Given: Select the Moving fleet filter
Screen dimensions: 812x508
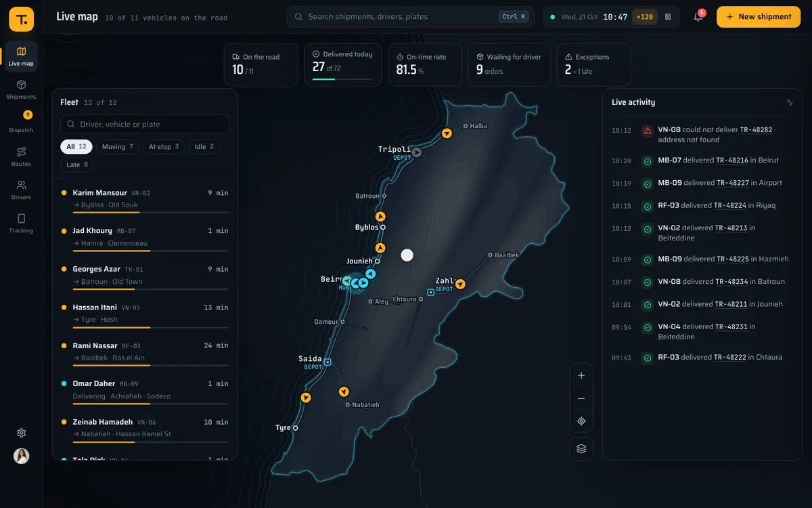Looking at the screenshot, I should coord(118,146).
